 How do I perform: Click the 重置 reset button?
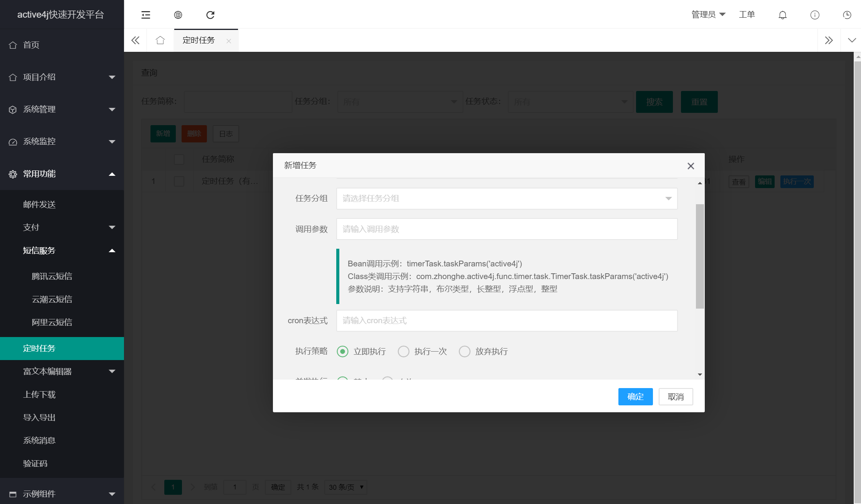click(699, 102)
